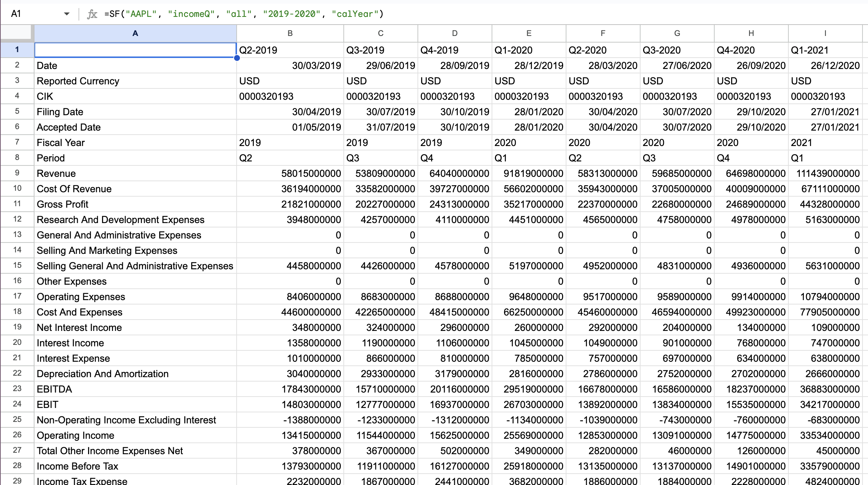Viewport: 868px width, 485px height.
Task: Click revenue value 58015000000
Action: [x=290, y=173]
